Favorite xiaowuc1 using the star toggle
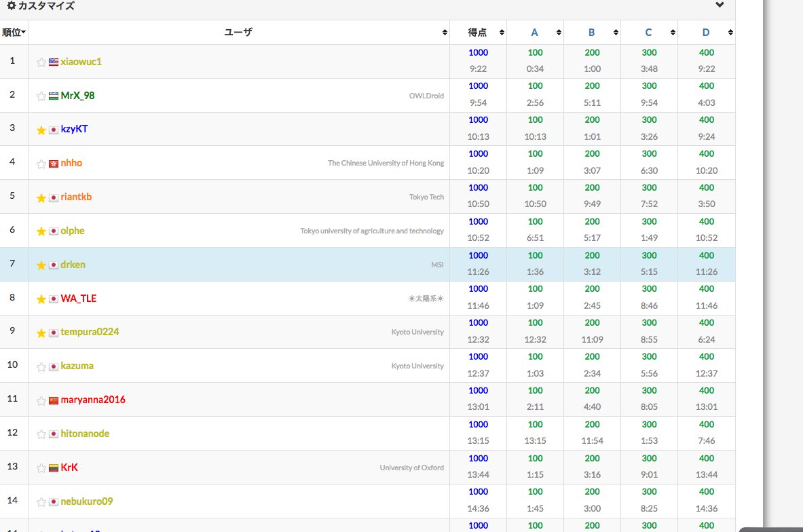Screen dimensions: 803x532 (x=41, y=61)
